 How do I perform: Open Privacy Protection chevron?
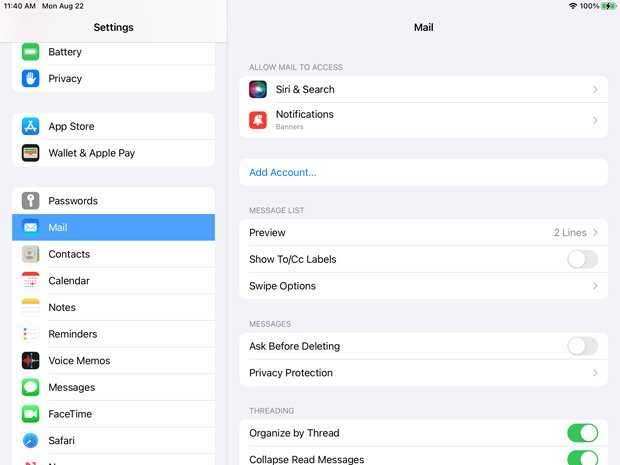(595, 373)
